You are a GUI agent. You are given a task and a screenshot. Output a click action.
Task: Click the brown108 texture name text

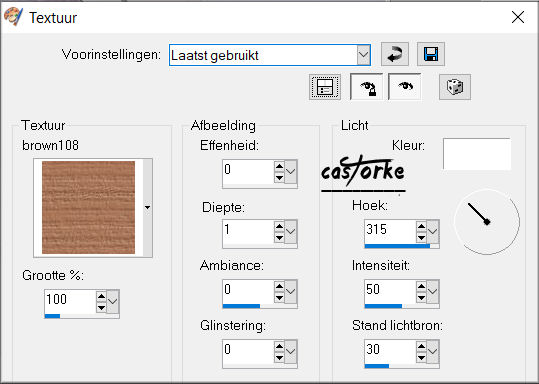click(x=50, y=145)
